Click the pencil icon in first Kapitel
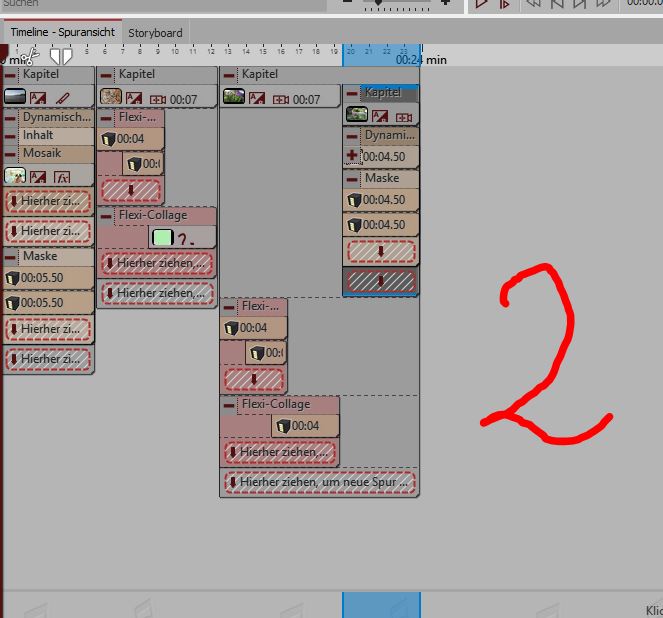 pos(62,97)
